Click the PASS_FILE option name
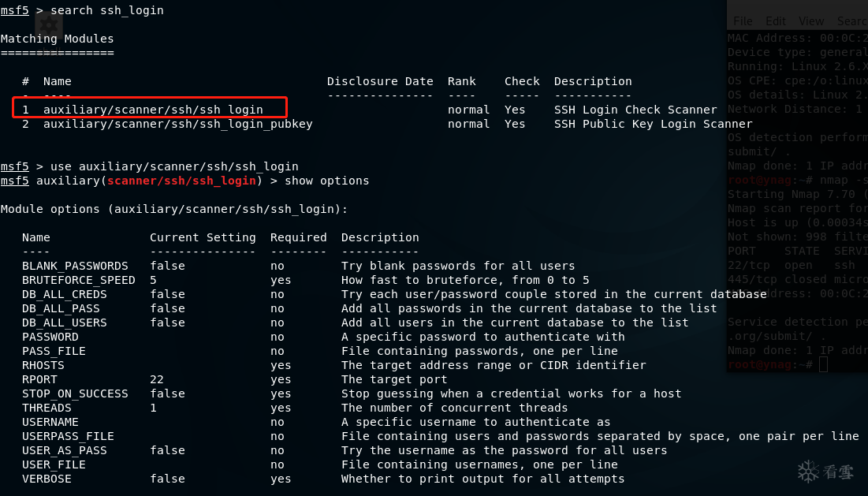Image resolution: width=868 pixels, height=496 pixels. point(54,352)
